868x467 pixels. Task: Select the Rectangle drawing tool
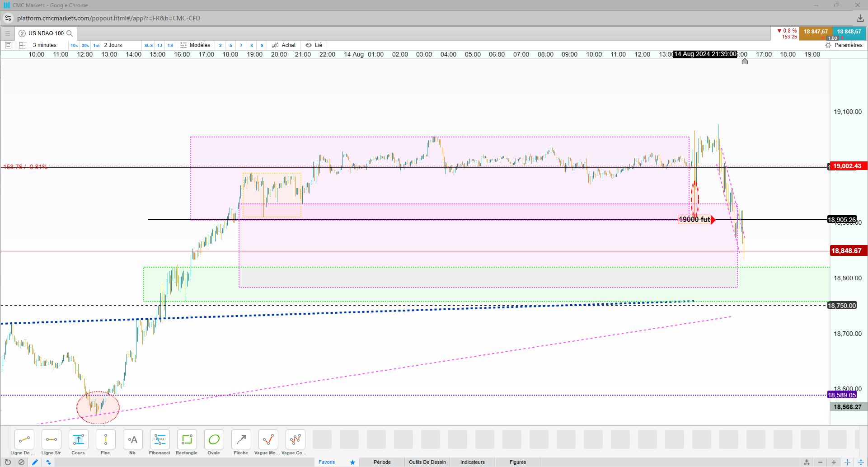[x=187, y=439]
